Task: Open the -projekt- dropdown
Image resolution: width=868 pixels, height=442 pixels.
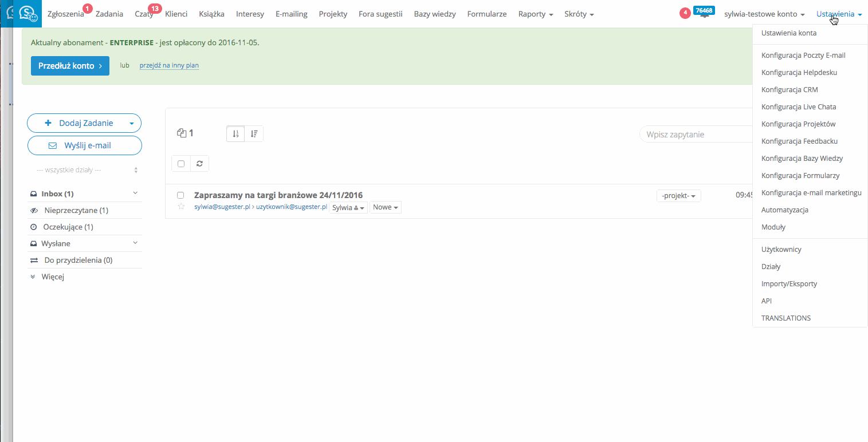Action: [679, 196]
